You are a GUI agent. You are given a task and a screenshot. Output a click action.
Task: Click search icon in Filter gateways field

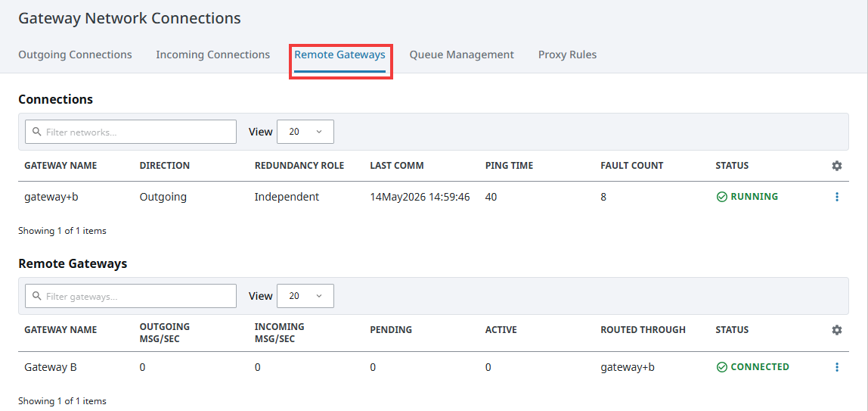point(37,297)
